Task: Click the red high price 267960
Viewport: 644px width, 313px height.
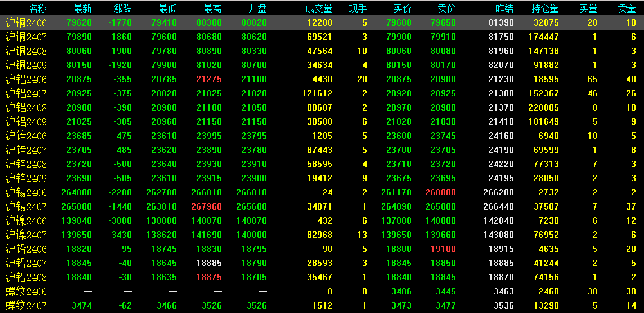Action: click(x=207, y=206)
